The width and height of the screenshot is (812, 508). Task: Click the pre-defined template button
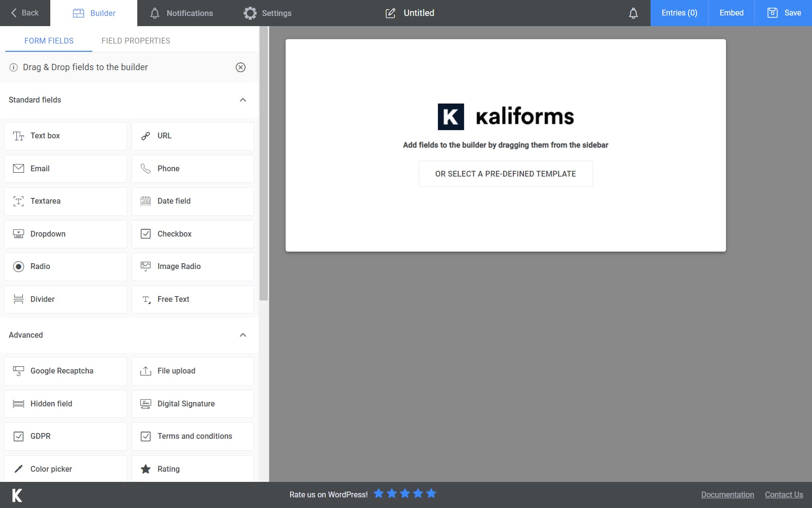point(506,173)
